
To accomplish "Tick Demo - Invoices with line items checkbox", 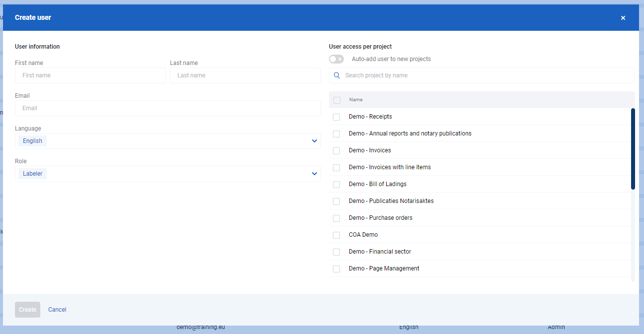I will (336, 168).
